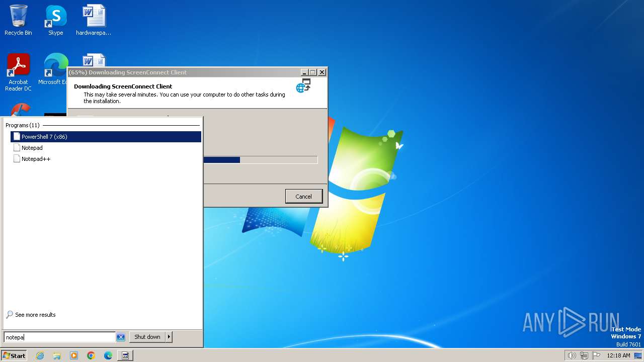Click the Windows Start button
Viewport: 644px width, 362px height.
pos(14,355)
